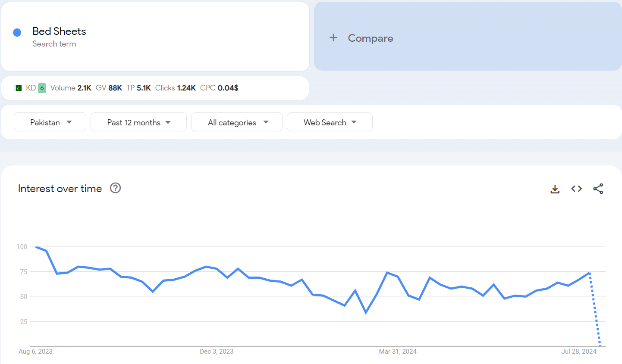
Task: Click the blue dot beside Bed Sheets
Action: tap(17, 32)
